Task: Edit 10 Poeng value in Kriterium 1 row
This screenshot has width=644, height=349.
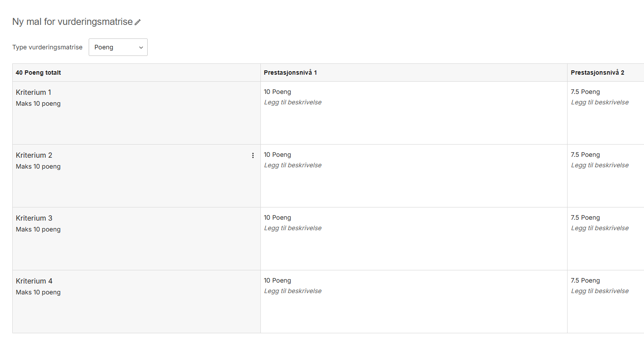Action: coord(277,92)
